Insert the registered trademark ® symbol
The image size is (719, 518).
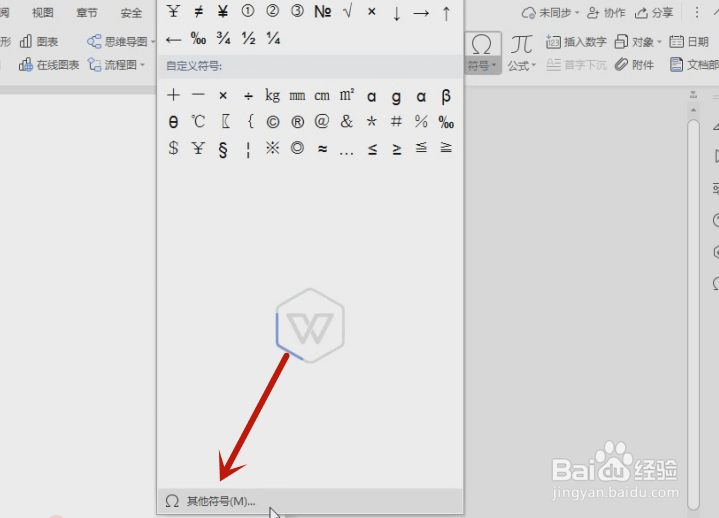(x=298, y=122)
